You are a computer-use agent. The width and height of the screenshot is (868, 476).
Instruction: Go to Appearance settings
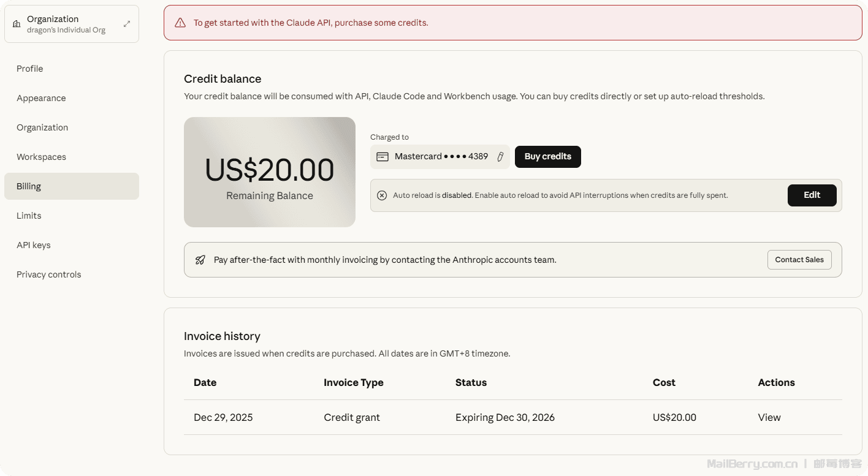point(41,98)
